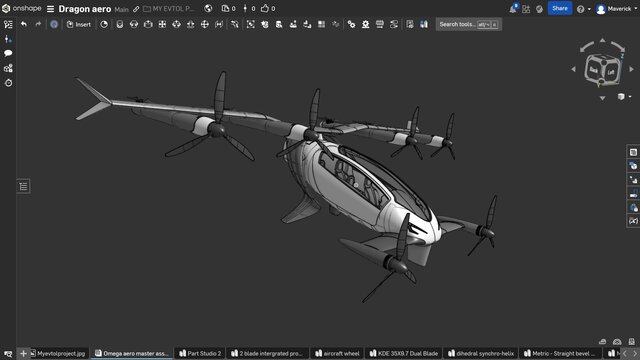640x360 pixels.
Task: Open the notifications bell
Action: tap(513, 9)
